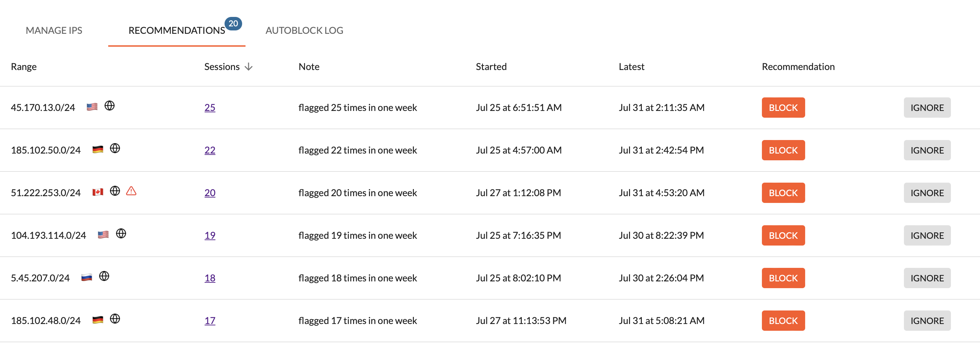Click the 20 recommendations count badge
Screen dimensions: 980x347
pyautogui.click(x=233, y=24)
